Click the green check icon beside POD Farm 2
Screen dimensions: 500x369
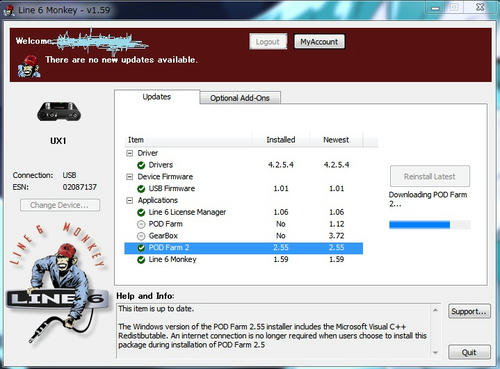coord(141,248)
